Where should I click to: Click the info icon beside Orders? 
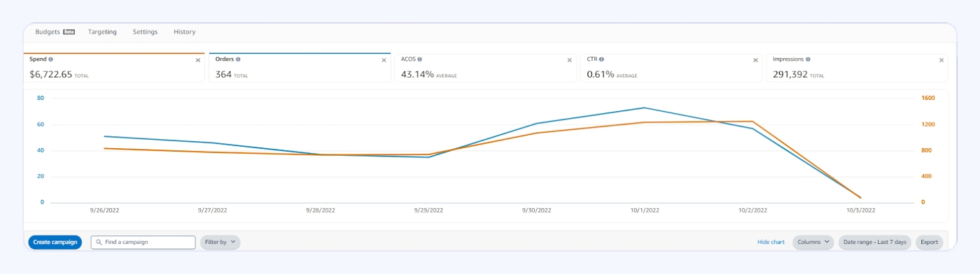(238, 59)
